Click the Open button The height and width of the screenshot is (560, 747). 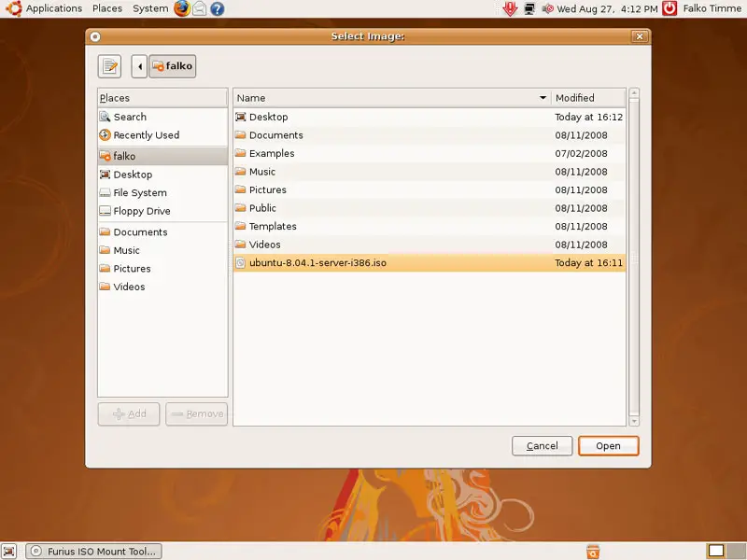tap(609, 446)
